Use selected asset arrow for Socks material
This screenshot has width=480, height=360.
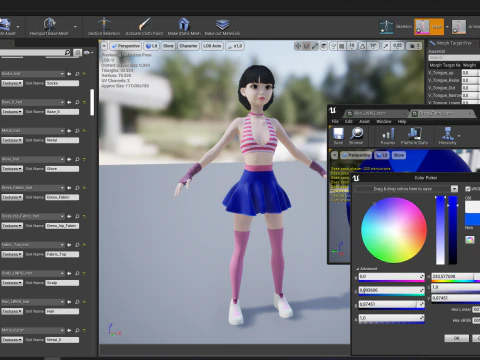(x=69, y=74)
